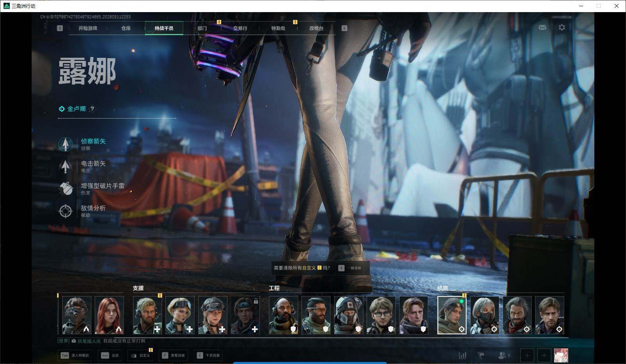The width and height of the screenshot is (626, 364).
Task: Select the locked support operator portrait
Action: click(x=245, y=315)
